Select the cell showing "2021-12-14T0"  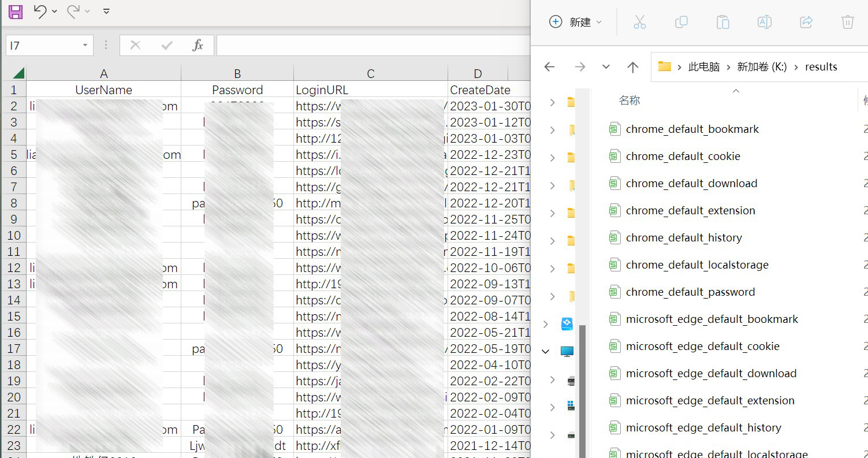(x=490, y=445)
